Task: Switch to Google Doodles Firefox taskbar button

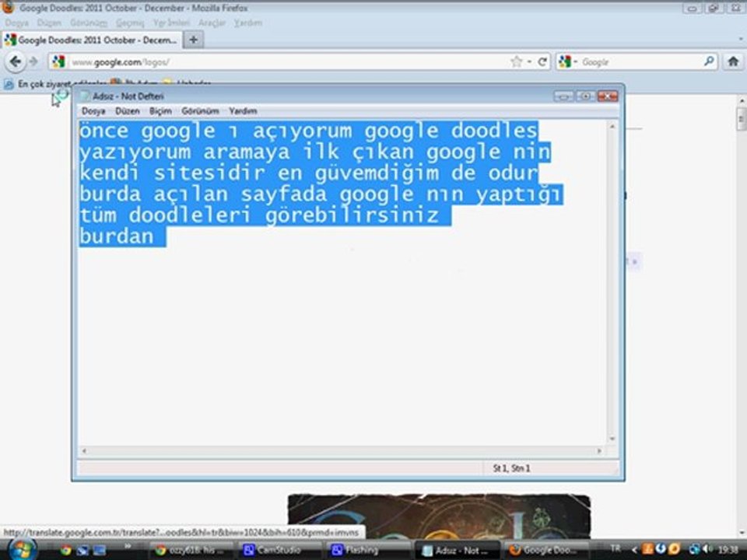Action: [x=546, y=551]
